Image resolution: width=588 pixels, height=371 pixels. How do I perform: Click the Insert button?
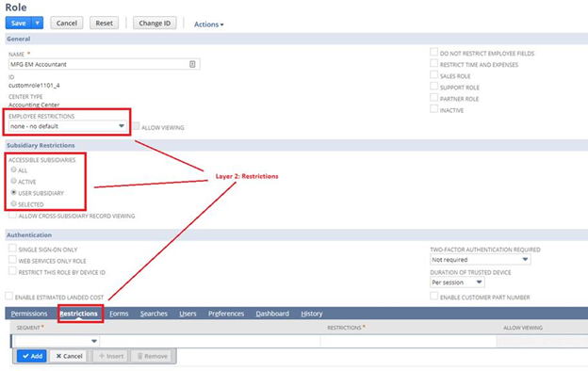click(110, 356)
